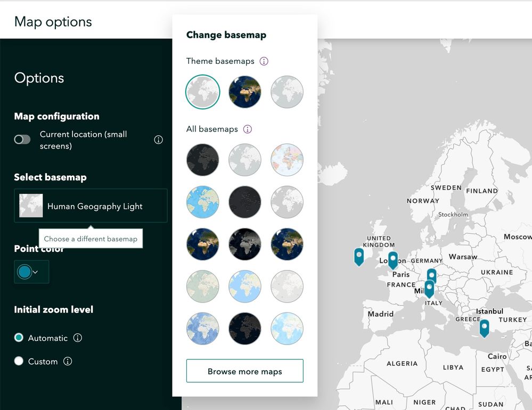Click info icon next to Automatic zoom

click(77, 338)
